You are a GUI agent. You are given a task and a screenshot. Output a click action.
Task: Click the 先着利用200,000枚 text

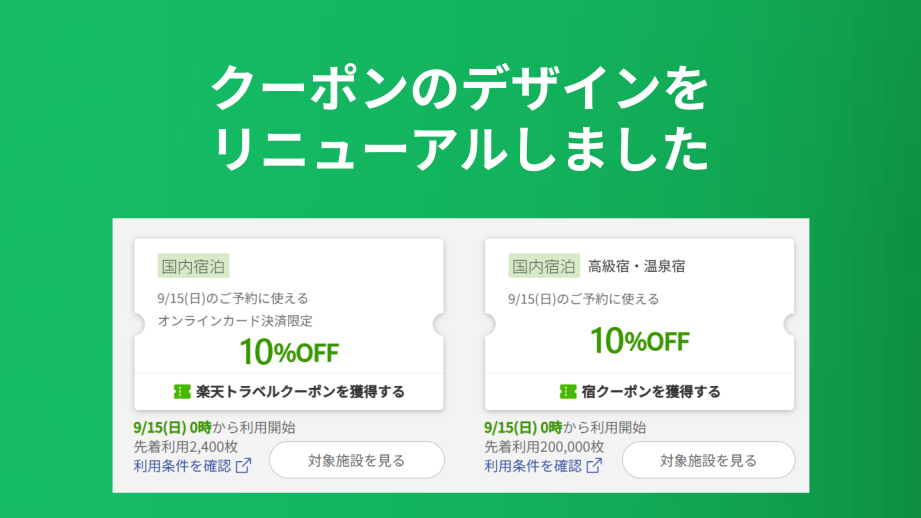(544, 446)
